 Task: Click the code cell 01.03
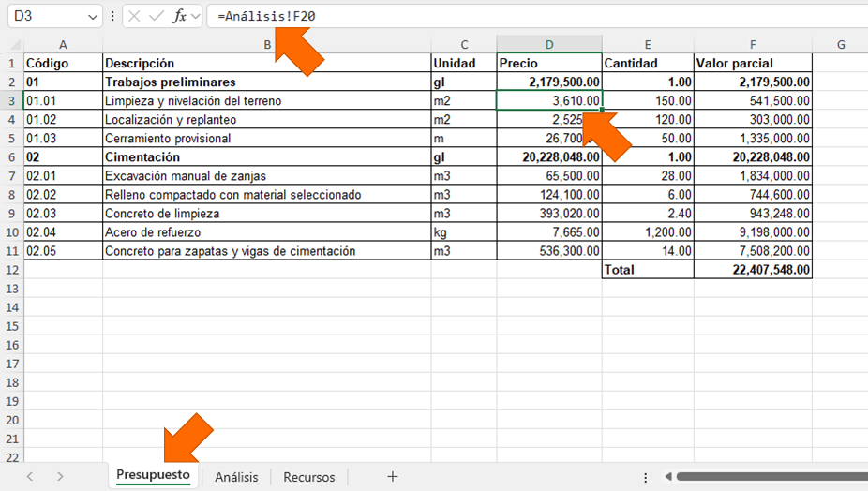(63, 139)
